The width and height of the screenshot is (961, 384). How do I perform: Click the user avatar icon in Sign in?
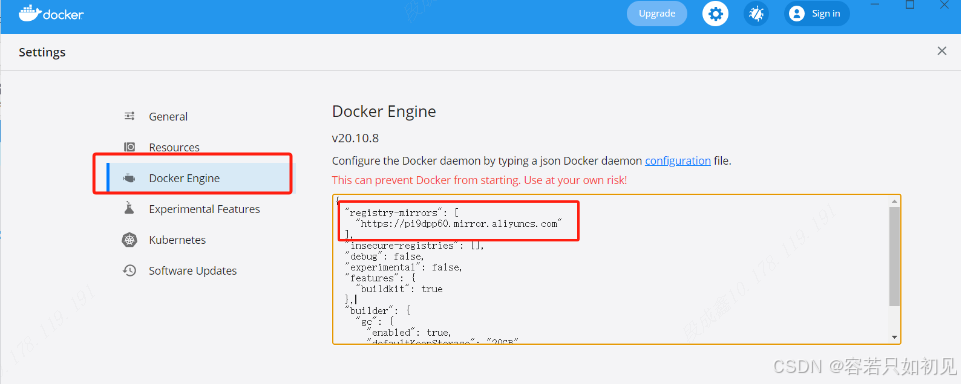click(796, 13)
